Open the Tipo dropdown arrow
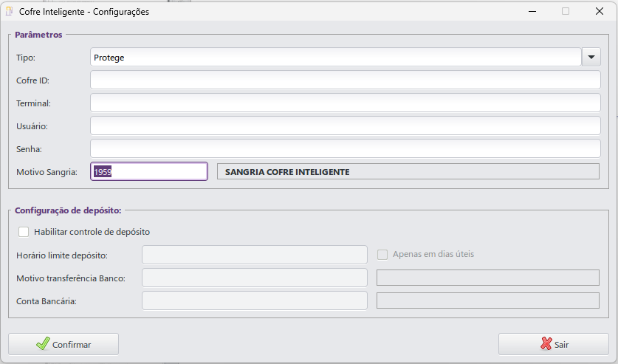 point(591,57)
